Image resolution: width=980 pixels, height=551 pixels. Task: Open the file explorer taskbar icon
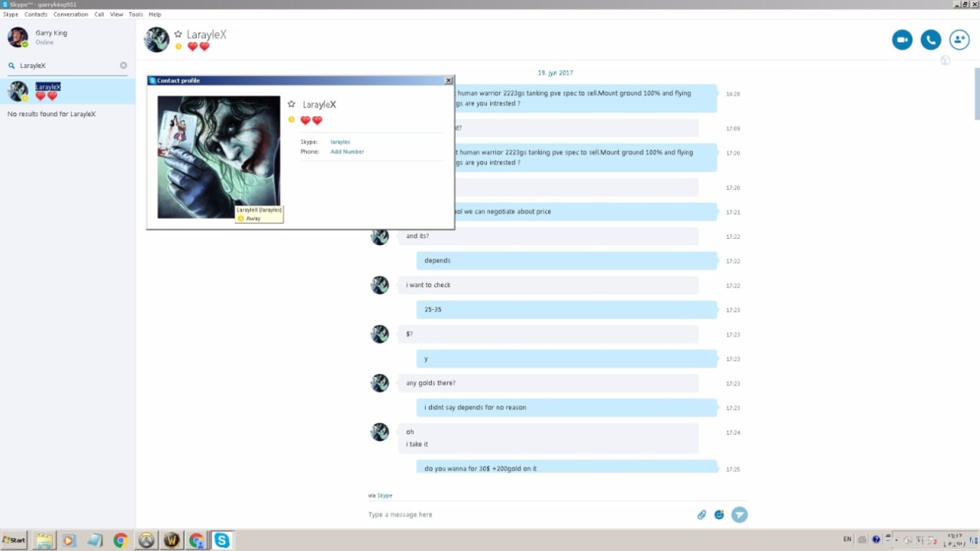[44, 540]
